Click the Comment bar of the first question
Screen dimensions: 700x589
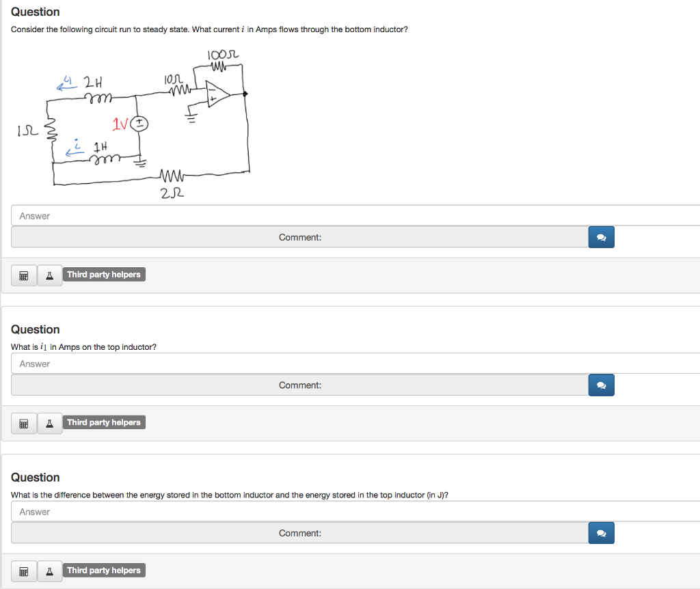299,237
